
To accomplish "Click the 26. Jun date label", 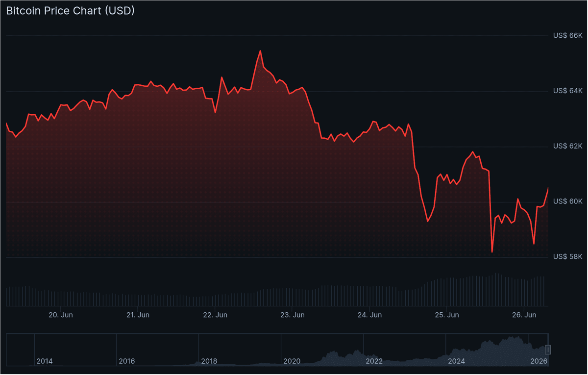I will click(524, 315).
